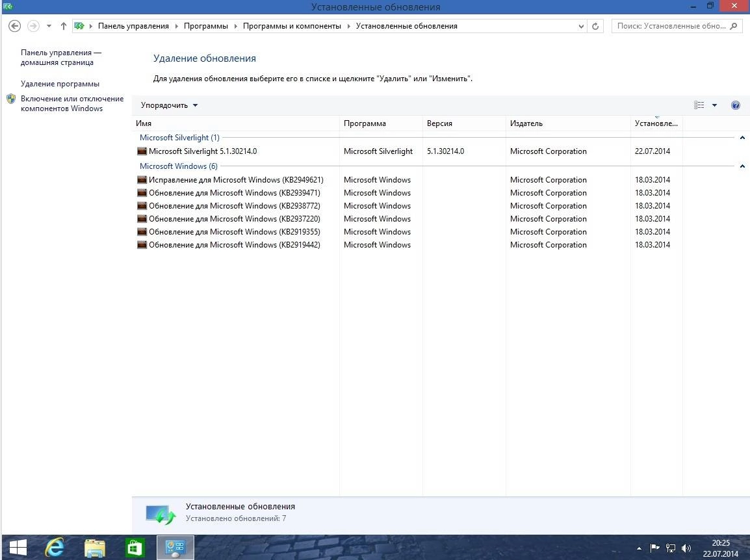Select the KB2949621 fix entry
This screenshot has width=750, height=560.
(236, 180)
